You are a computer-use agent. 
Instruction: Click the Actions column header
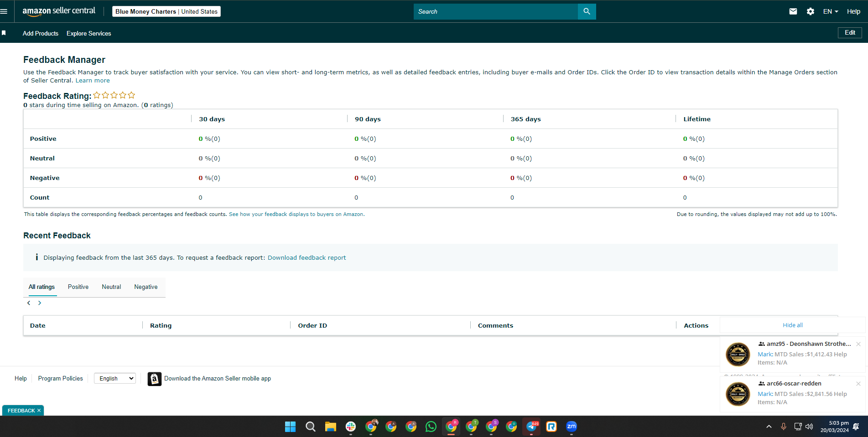pyautogui.click(x=696, y=326)
